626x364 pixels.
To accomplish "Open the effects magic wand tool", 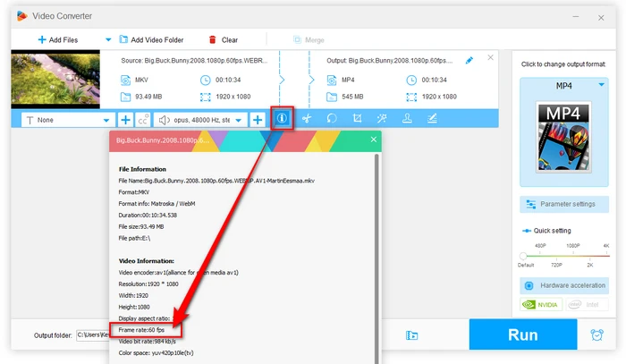I will coord(382,119).
